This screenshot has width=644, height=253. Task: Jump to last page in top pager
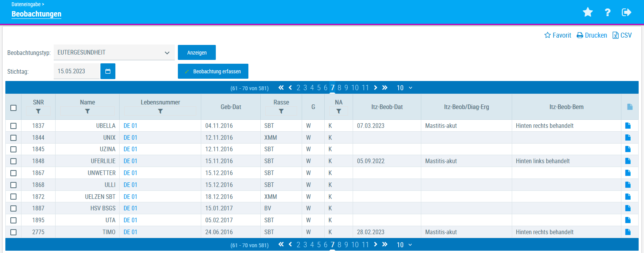[x=385, y=88]
